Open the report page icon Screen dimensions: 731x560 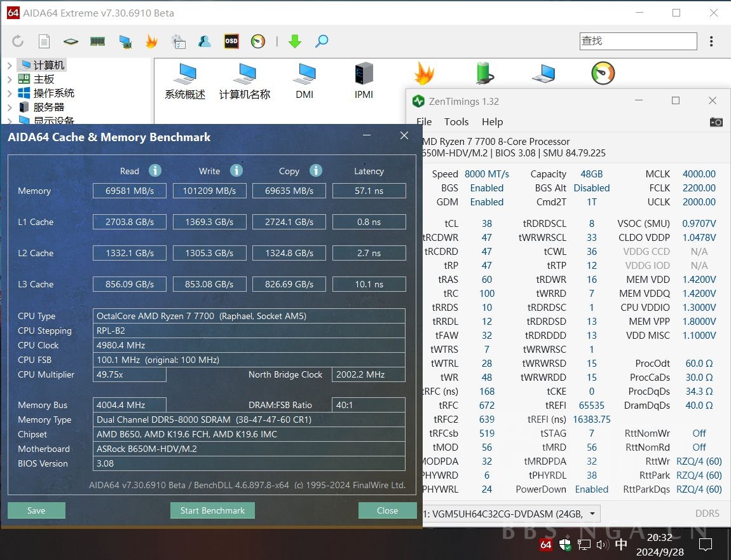[44, 41]
